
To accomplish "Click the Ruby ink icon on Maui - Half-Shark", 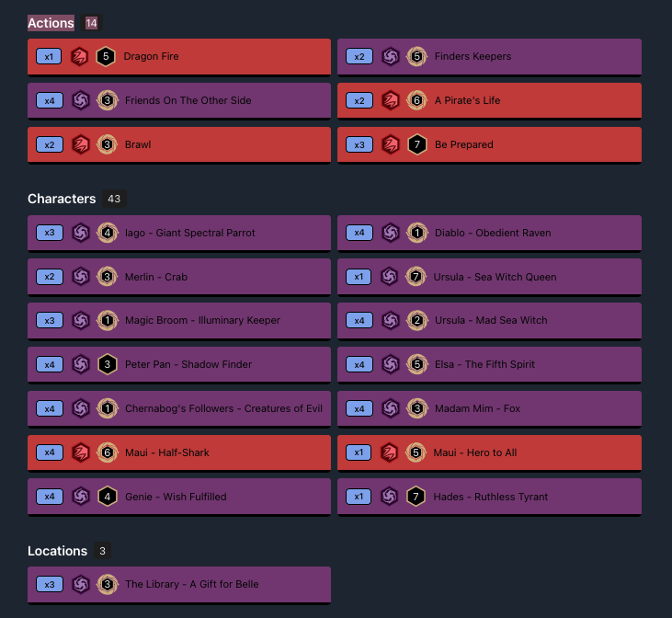I will coord(80,452).
